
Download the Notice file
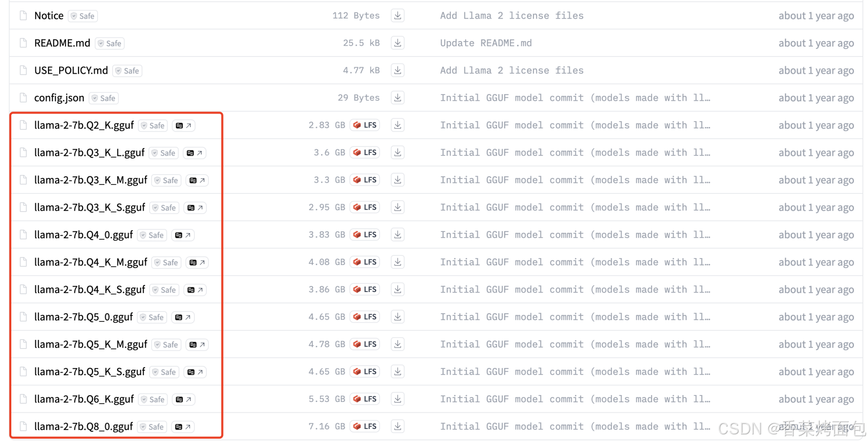click(397, 16)
